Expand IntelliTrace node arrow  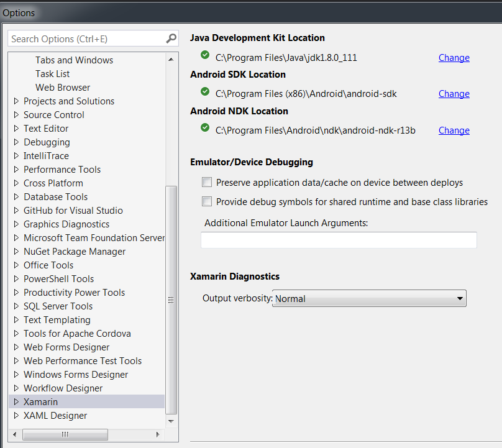pyautogui.click(x=16, y=155)
